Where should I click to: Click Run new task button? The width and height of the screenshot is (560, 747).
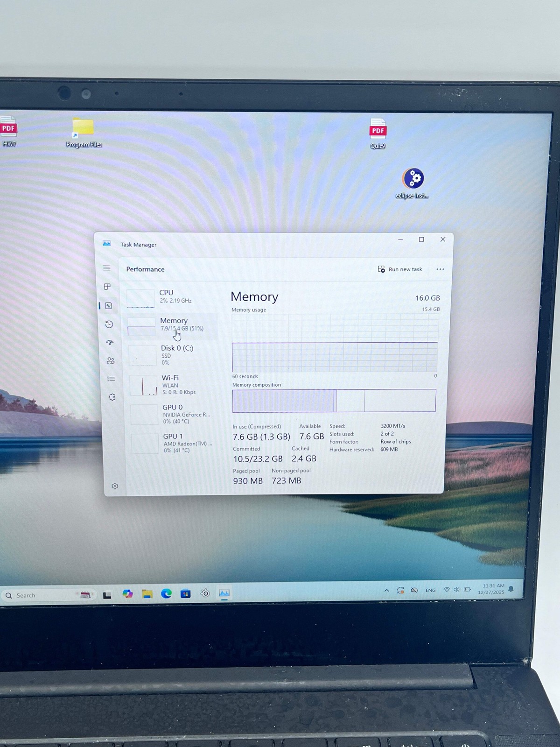[x=400, y=269]
